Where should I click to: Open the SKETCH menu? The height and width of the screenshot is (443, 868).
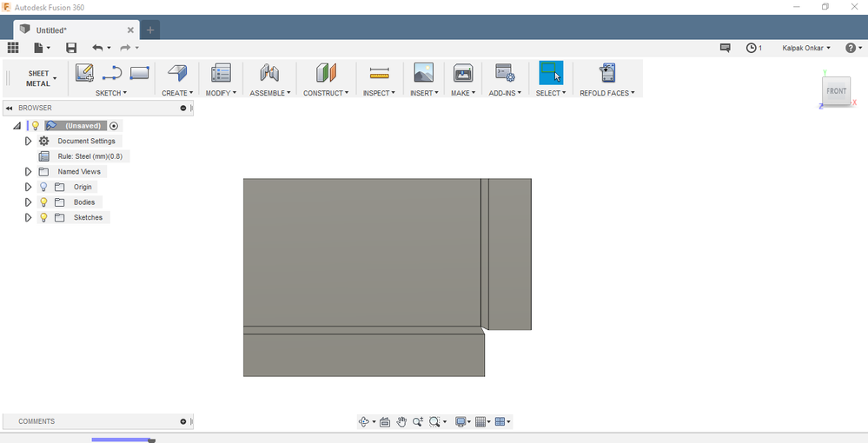pos(111,93)
